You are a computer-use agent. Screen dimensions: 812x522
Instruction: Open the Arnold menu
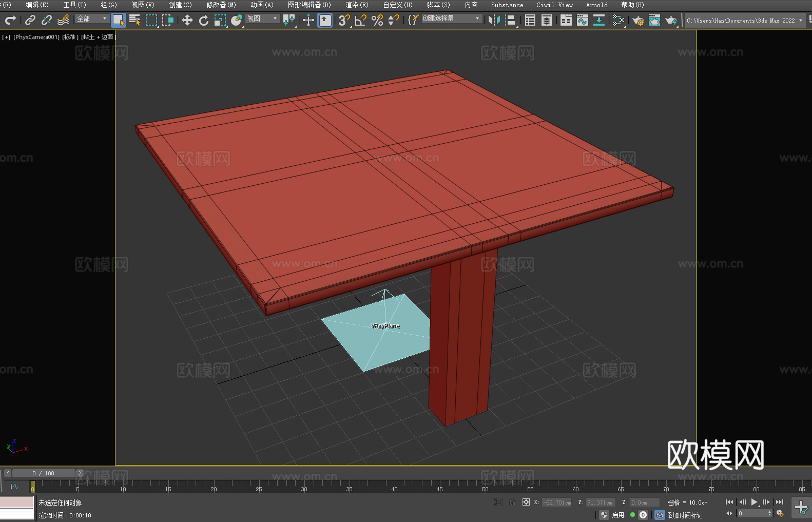596,5
